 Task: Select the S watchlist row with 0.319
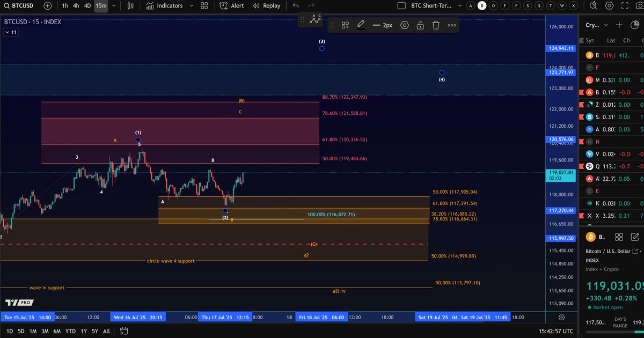click(x=612, y=117)
